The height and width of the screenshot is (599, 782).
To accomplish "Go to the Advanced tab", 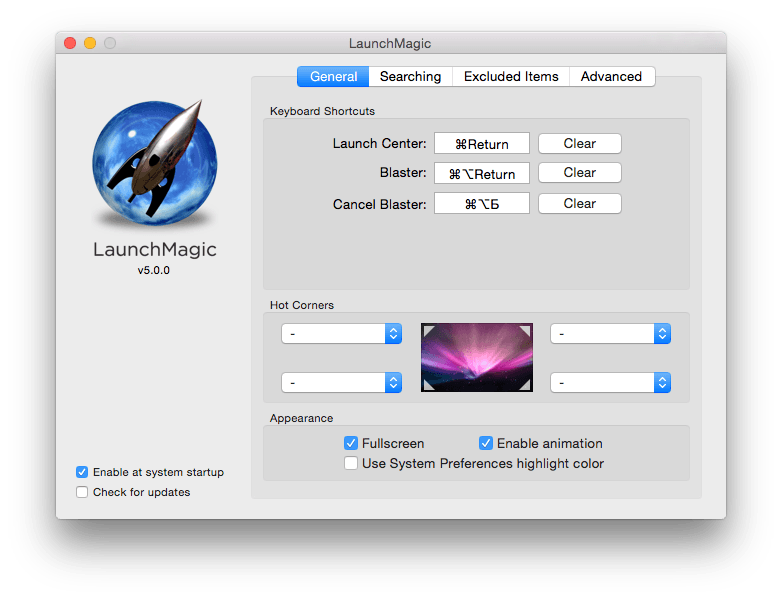I will click(x=611, y=76).
